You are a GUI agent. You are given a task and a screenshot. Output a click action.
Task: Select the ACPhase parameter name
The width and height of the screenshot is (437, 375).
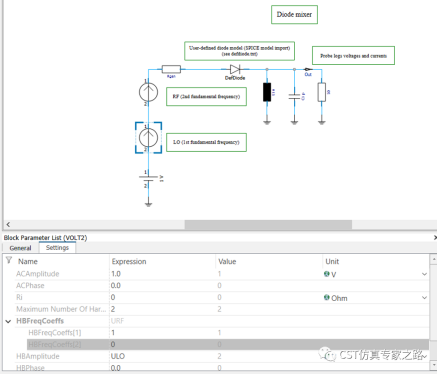pos(30,286)
